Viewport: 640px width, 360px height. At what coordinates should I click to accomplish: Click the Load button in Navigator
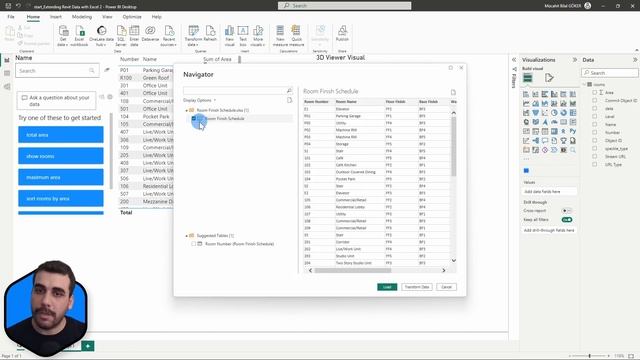tap(387, 287)
